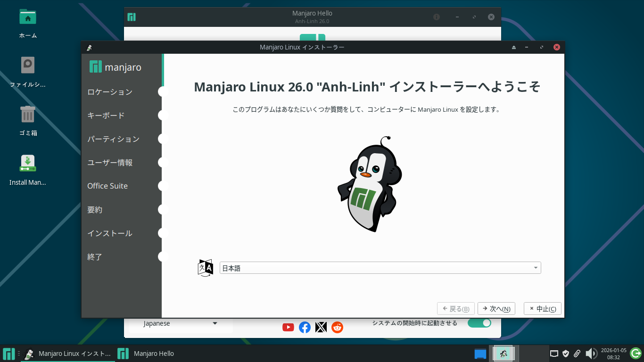Click the volume speaker tray icon
The height and width of the screenshot is (362, 644).
tap(591, 354)
